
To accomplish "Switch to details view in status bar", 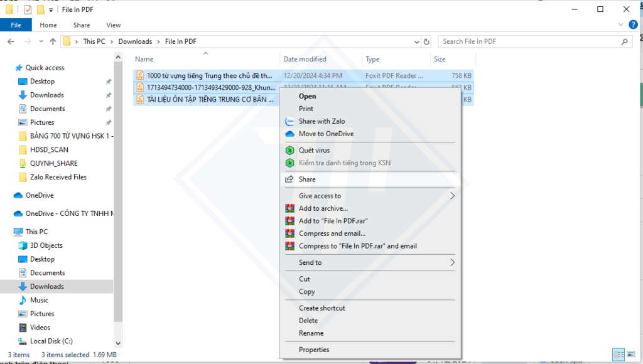I will [617, 355].
